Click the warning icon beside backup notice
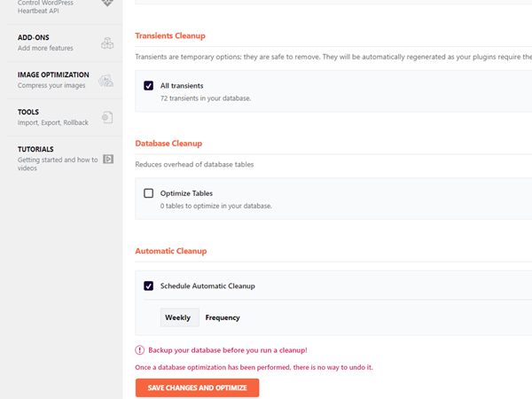Image resolution: width=532 pixels, height=399 pixels. click(x=139, y=350)
